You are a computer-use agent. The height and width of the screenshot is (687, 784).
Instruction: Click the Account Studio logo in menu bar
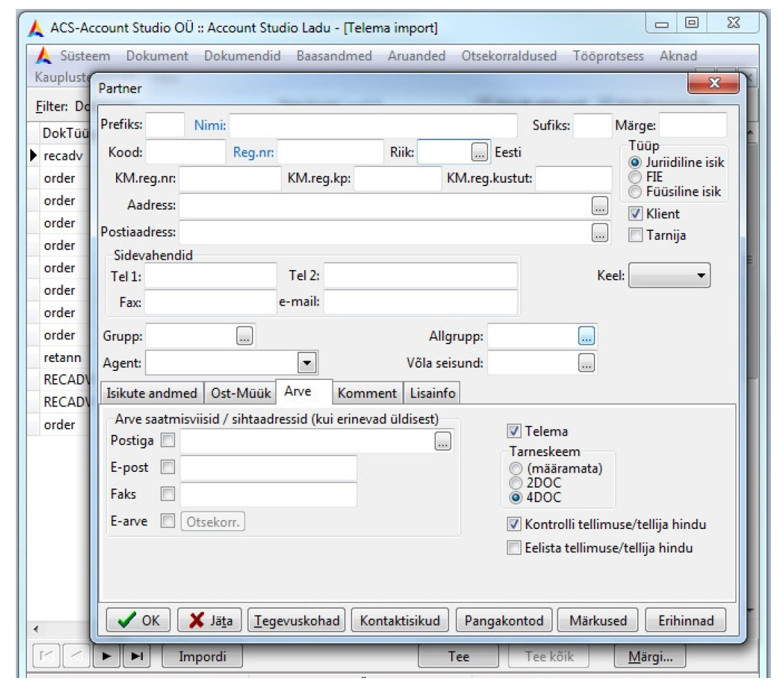tap(44, 56)
